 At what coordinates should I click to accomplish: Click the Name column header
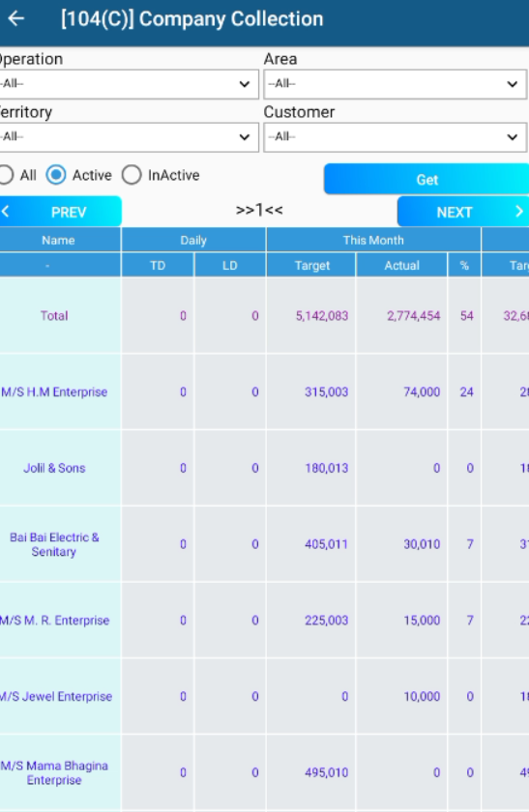pyautogui.click(x=59, y=241)
